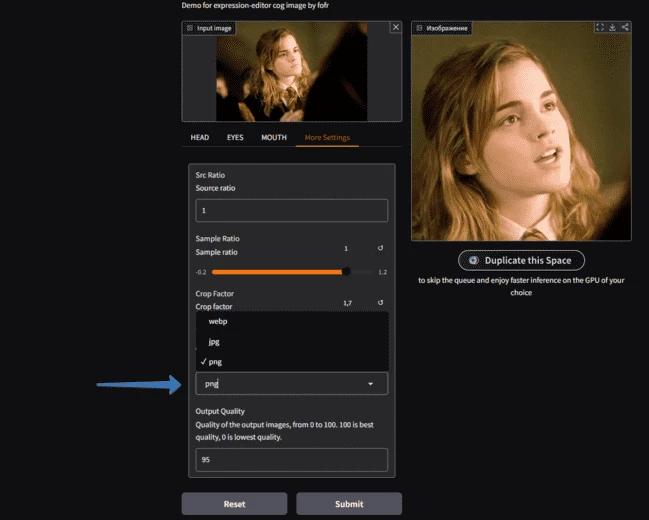Click the Crop Factor label
Image resolution: width=649 pixels, height=520 pixels.
coord(214,294)
